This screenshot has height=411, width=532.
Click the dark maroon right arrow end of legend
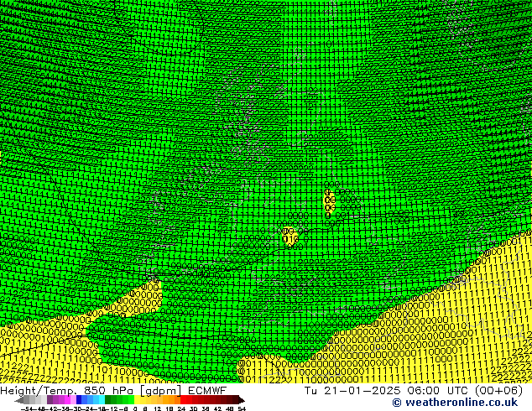pos(242,400)
